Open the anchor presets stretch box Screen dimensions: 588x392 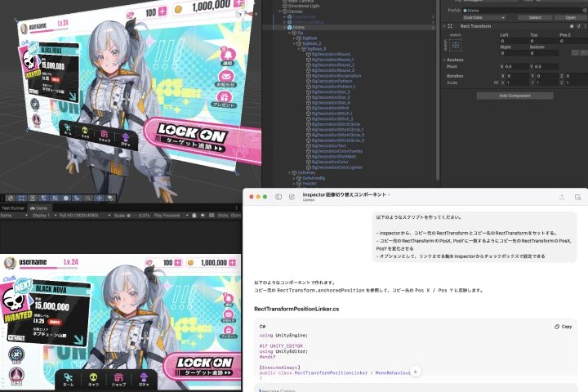pos(456,46)
